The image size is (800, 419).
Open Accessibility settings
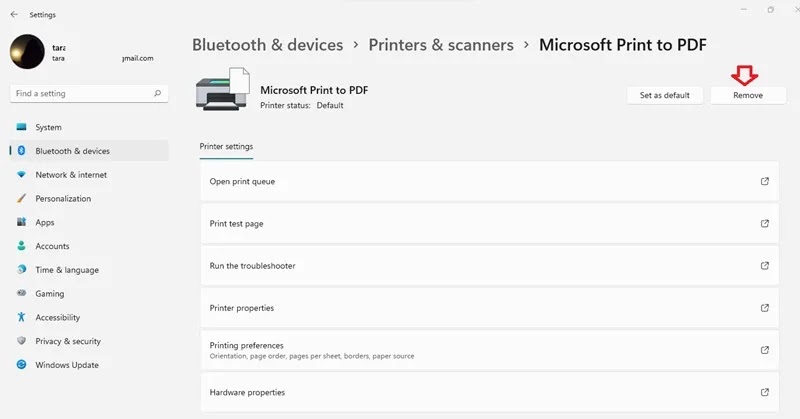click(89, 317)
